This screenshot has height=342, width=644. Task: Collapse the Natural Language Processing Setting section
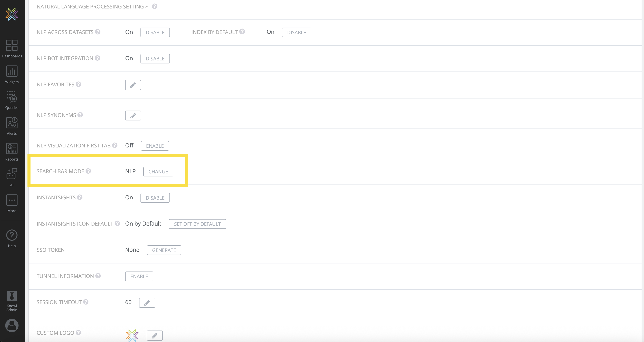[147, 7]
